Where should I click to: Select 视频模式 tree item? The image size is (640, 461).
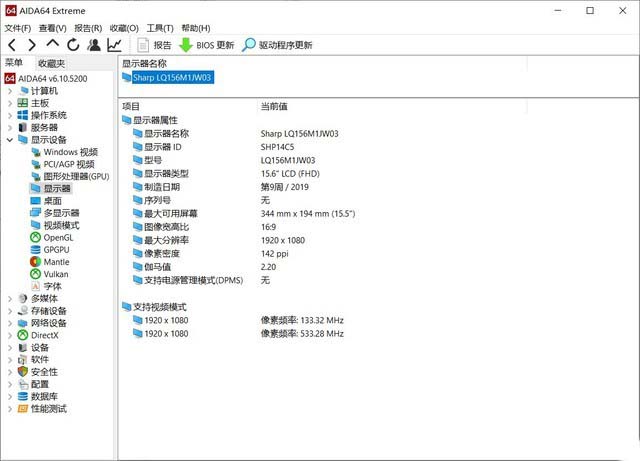click(61, 225)
